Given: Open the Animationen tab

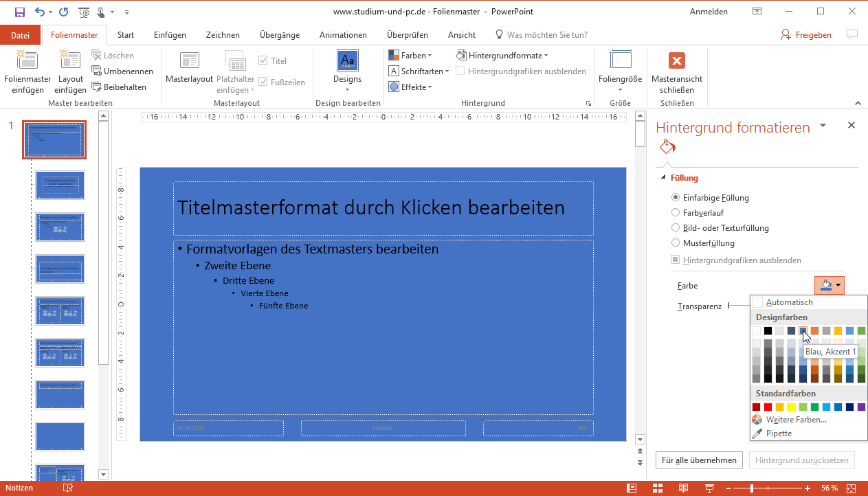Looking at the screenshot, I should 343,35.
